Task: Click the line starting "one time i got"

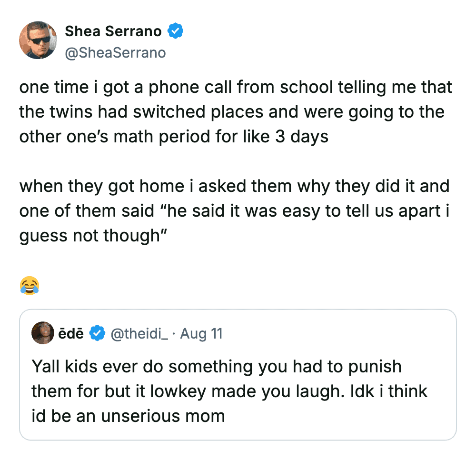Action: point(236,88)
